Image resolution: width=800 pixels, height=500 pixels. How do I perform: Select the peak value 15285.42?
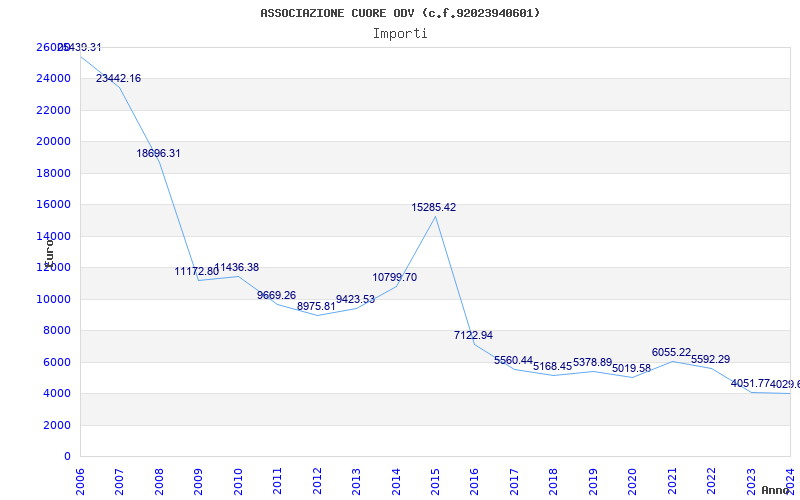tap(434, 208)
